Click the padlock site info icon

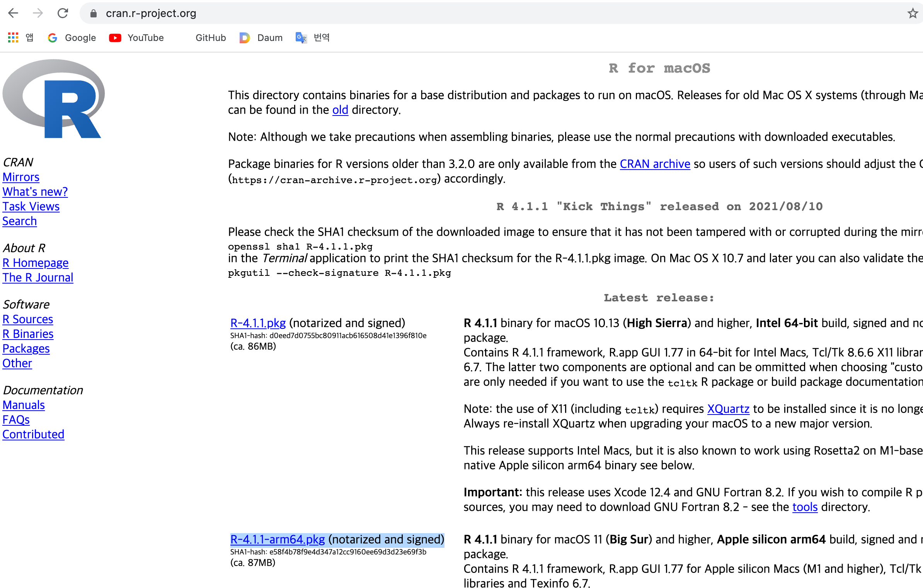click(93, 14)
